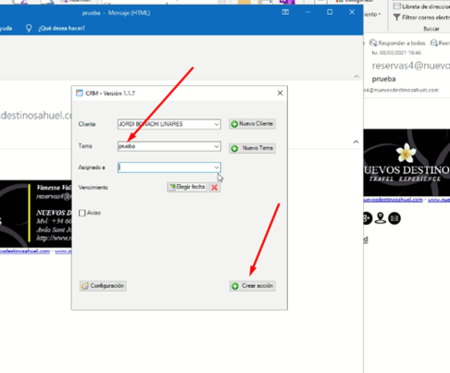Choose a due date with Elegir fecha

tap(187, 187)
